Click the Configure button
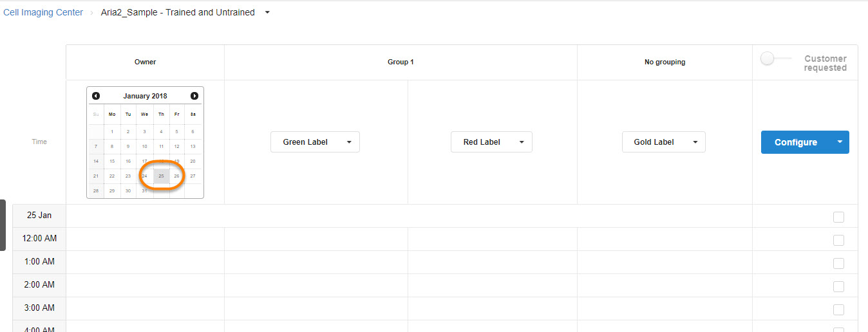Screen dimensions: 868x332 [796, 142]
